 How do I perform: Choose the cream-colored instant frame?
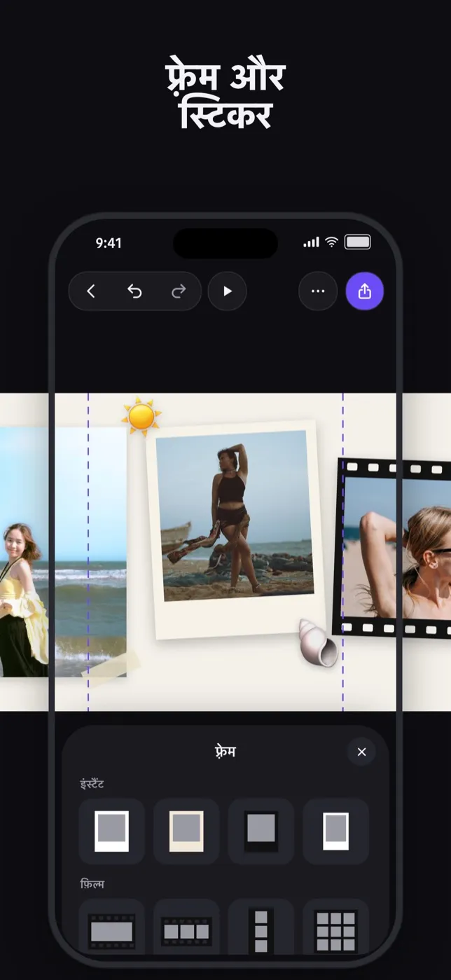click(186, 831)
